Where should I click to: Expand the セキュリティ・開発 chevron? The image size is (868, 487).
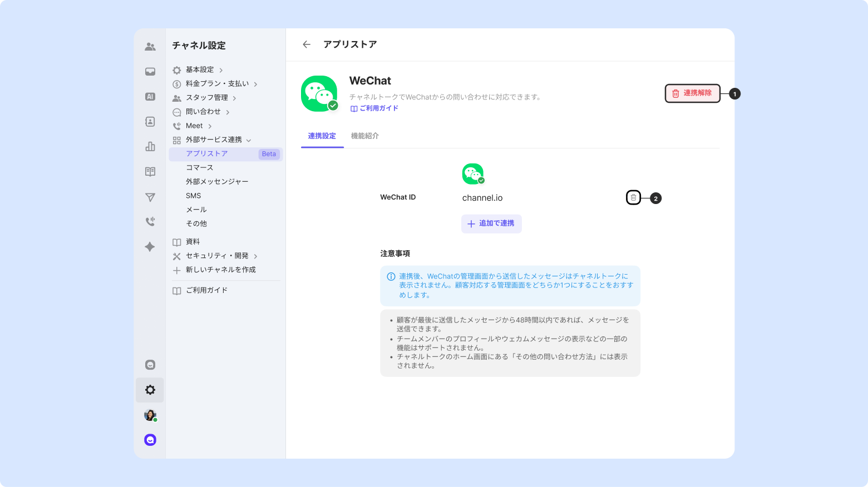click(x=255, y=256)
